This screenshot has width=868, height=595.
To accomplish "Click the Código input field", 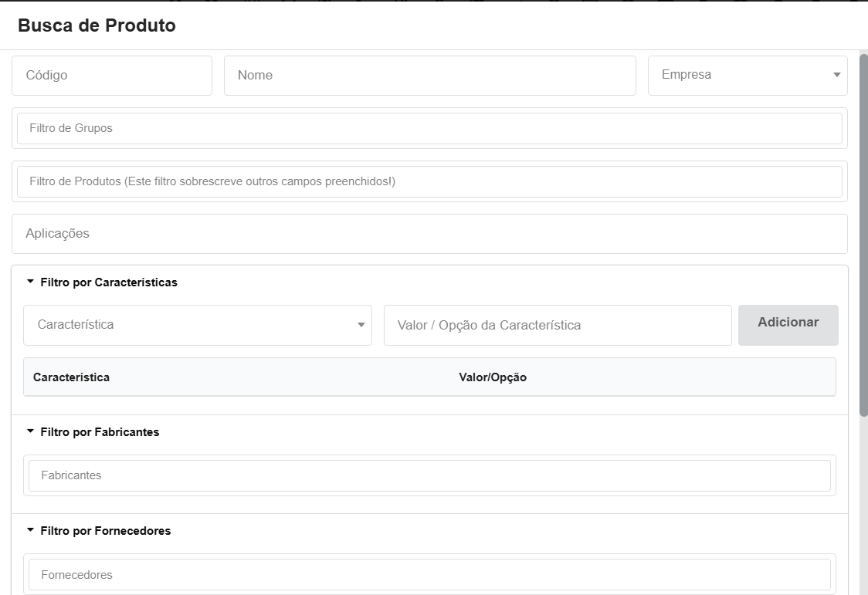I will (x=111, y=76).
